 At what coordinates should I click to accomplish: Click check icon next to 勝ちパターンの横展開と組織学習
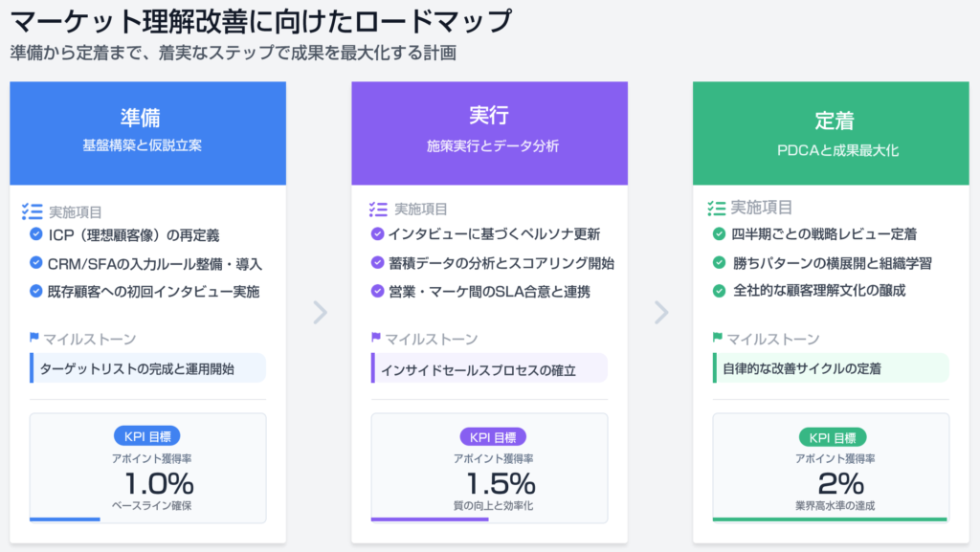click(x=719, y=262)
